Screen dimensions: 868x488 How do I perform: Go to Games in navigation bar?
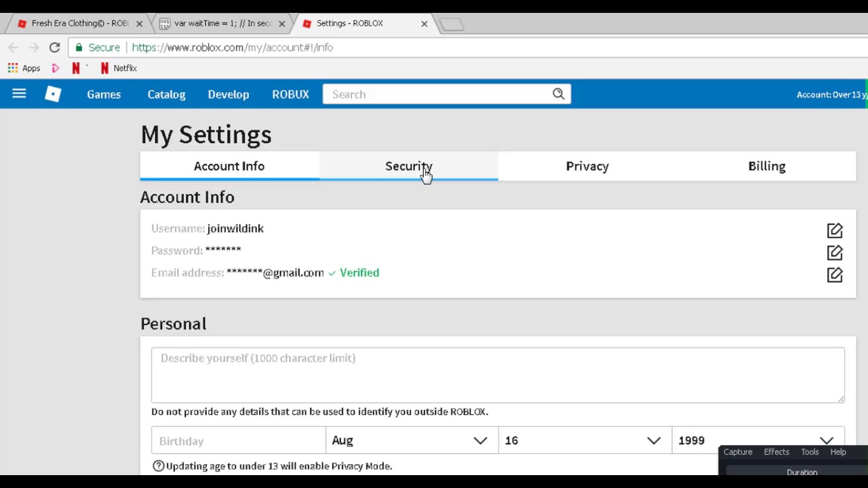(x=104, y=94)
